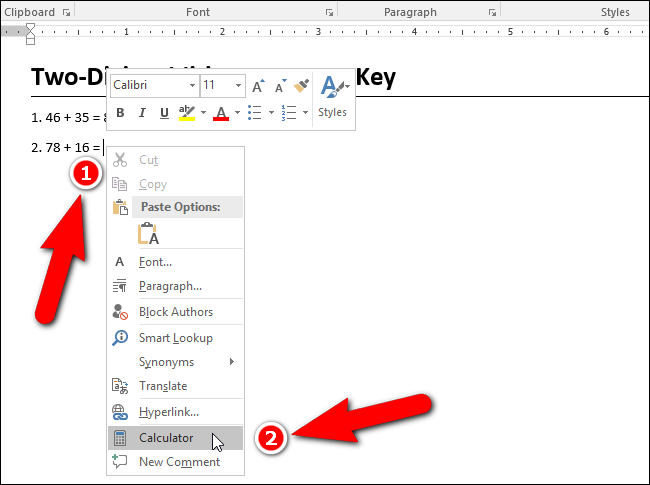Open the font size 11 dropdown
Image resolution: width=650 pixels, height=485 pixels.
tap(238, 85)
